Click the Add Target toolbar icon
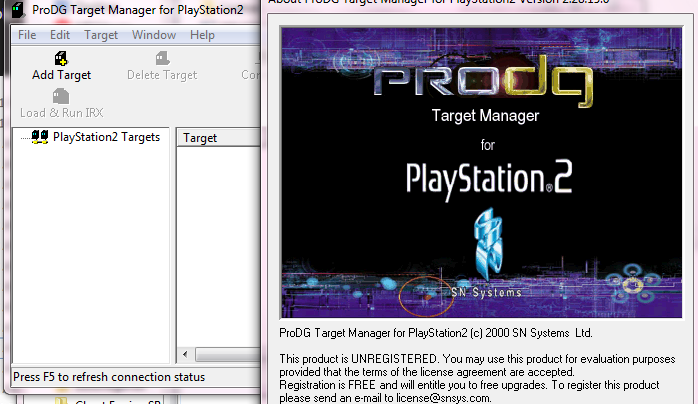 [61, 58]
